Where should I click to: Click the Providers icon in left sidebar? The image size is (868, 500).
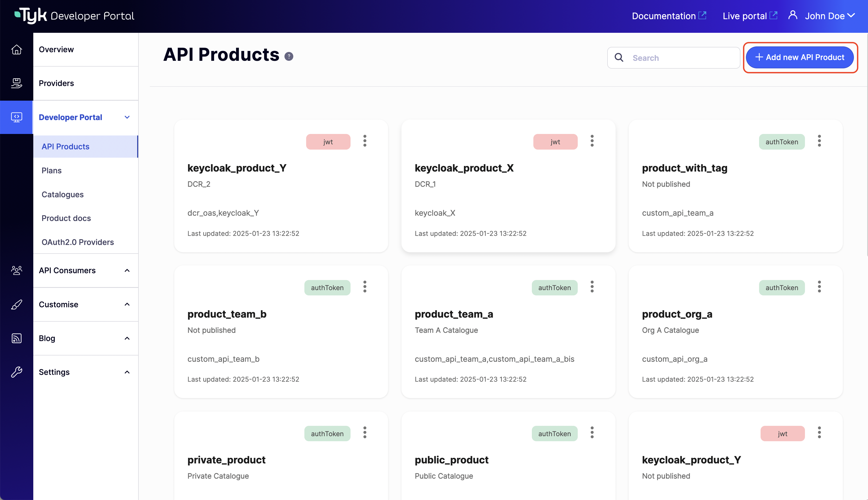pos(16,83)
